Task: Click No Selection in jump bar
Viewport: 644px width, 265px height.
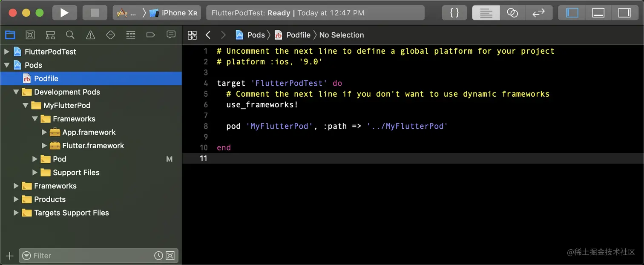Action: (x=342, y=35)
